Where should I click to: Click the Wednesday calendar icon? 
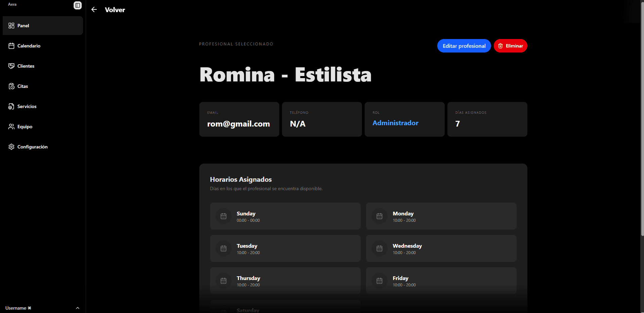pos(379,248)
